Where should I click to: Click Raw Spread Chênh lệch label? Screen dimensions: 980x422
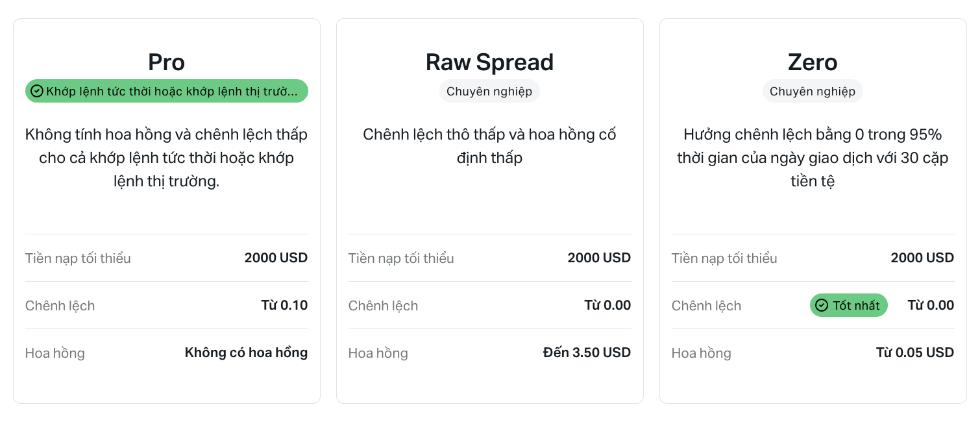383,306
